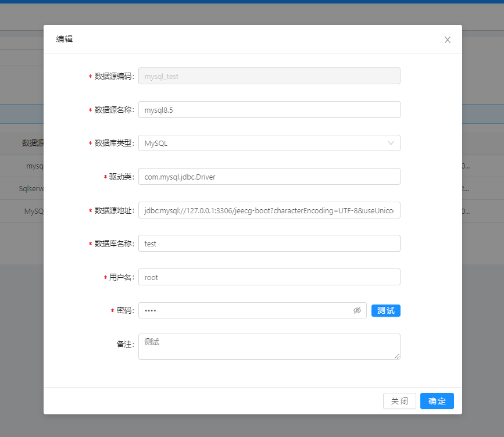Focus the 数据库名称 field containing test
This screenshot has height=437, width=504.
[269, 243]
